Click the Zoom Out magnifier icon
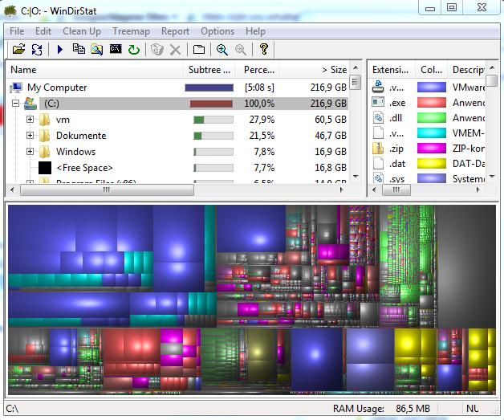The image size is (504, 420). 241,50
